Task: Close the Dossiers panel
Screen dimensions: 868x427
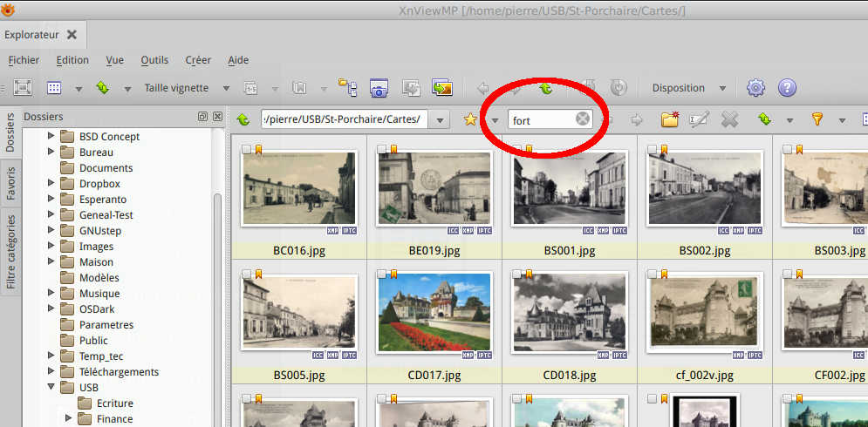Action: [x=217, y=117]
